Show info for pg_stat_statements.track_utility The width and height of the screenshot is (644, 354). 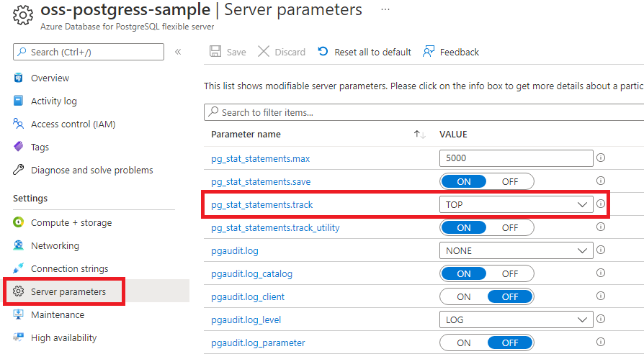(601, 227)
